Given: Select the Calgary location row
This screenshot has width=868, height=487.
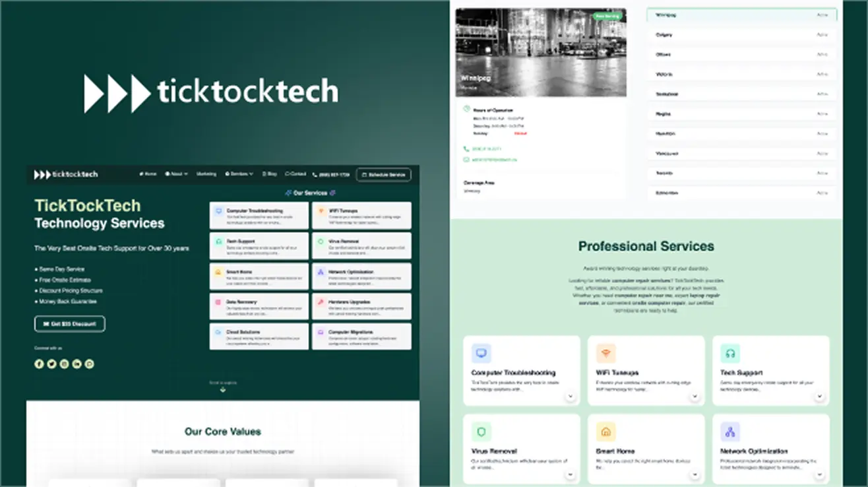Looking at the screenshot, I should (742, 34).
